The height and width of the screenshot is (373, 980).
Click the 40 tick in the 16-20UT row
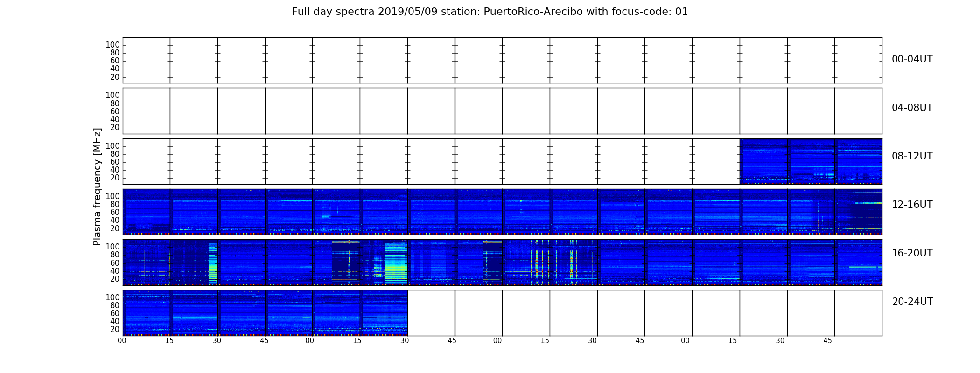(x=115, y=271)
